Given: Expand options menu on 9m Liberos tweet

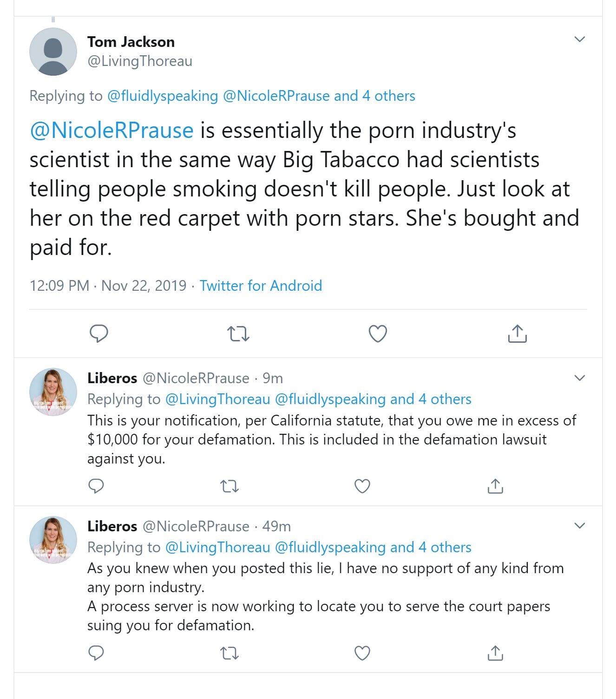Looking at the screenshot, I should point(579,378).
